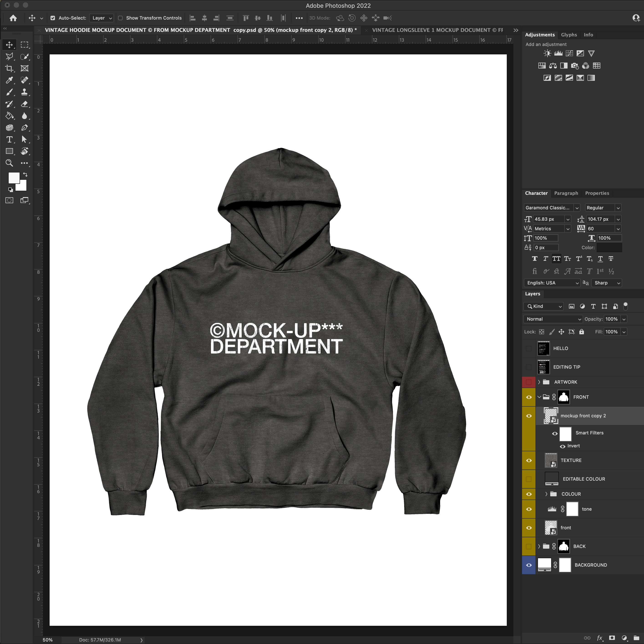Select the Eyedropper tool
The image size is (644, 644).
tap(9, 80)
